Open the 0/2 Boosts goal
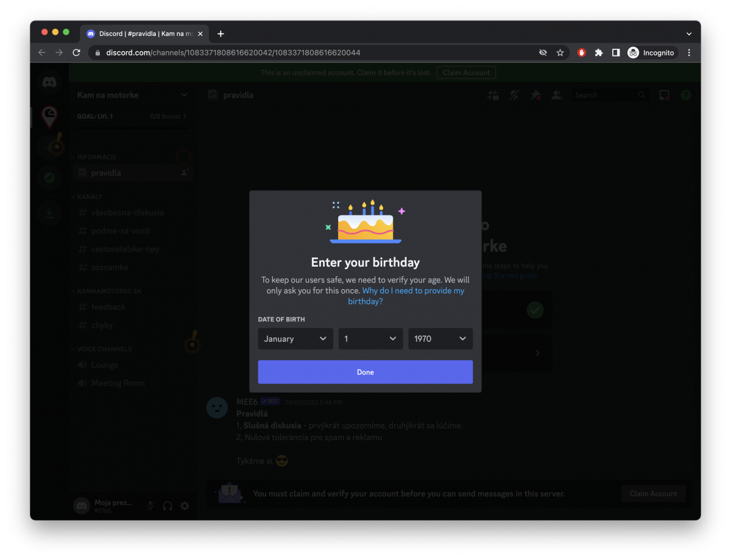This screenshot has height=560, width=731. click(x=168, y=116)
